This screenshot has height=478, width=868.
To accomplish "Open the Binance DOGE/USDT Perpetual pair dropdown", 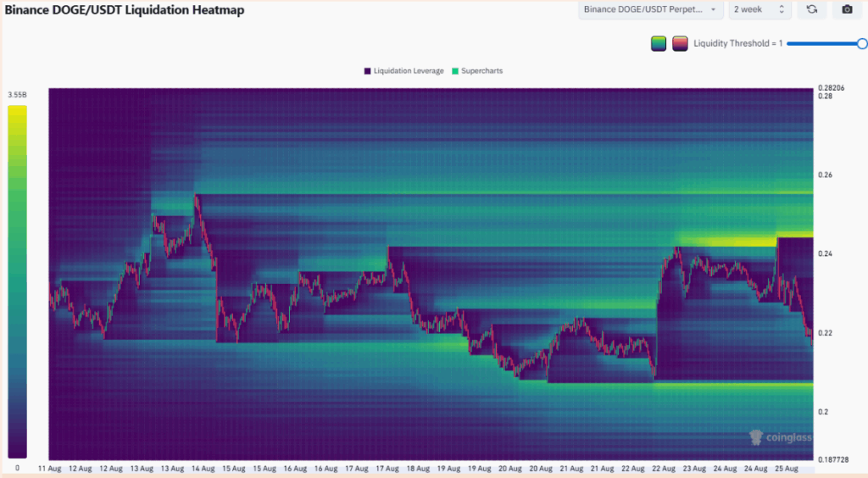I will pyautogui.click(x=650, y=9).
